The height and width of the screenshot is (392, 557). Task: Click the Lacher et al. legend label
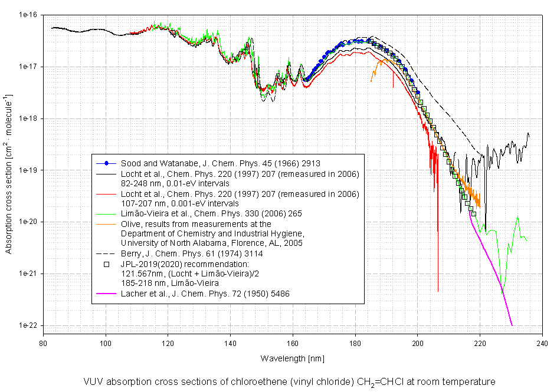pos(205,293)
